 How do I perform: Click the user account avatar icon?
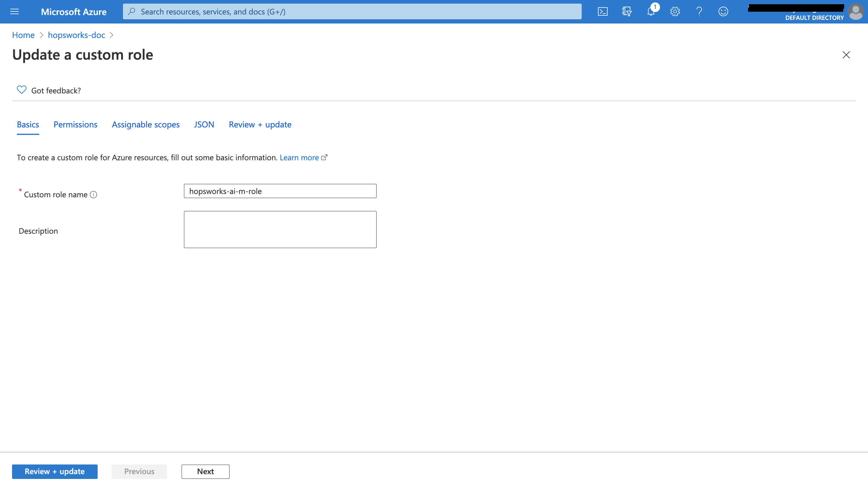point(856,11)
